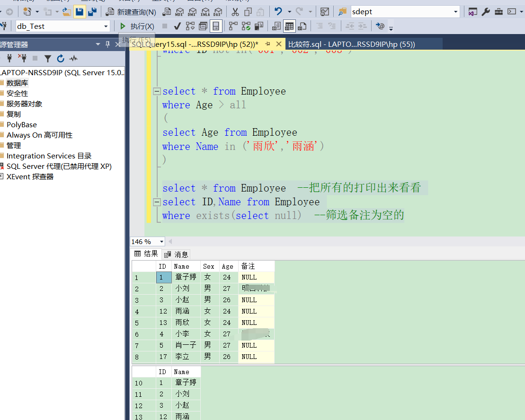Switch to Results to File mode
This screenshot has height=420, width=525.
[302, 26]
